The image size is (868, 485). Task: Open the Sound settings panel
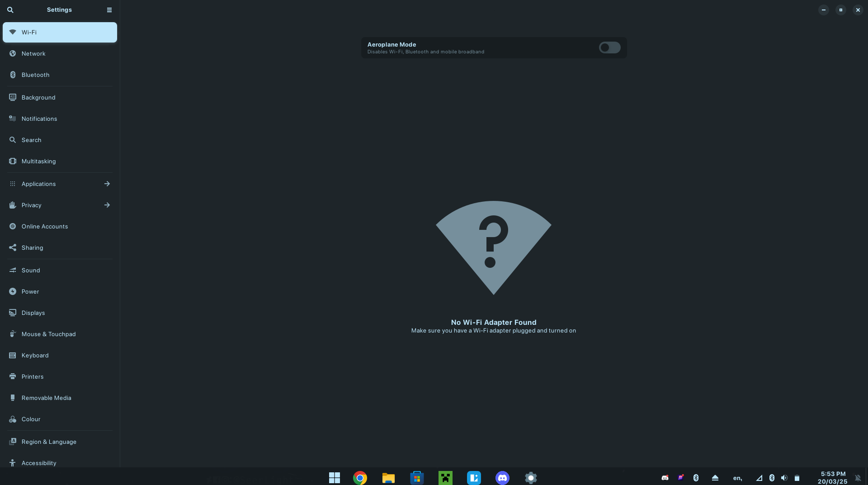(x=60, y=270)
